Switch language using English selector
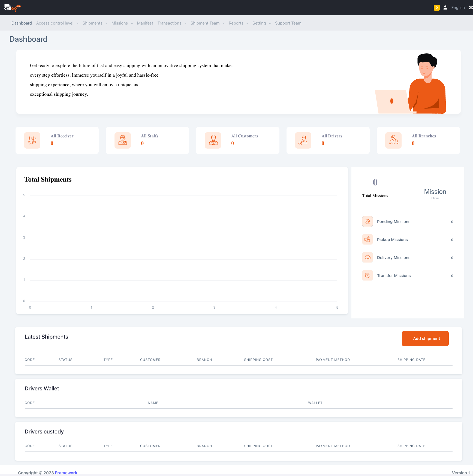Screen dimensions: 473x476 (458, 8)
